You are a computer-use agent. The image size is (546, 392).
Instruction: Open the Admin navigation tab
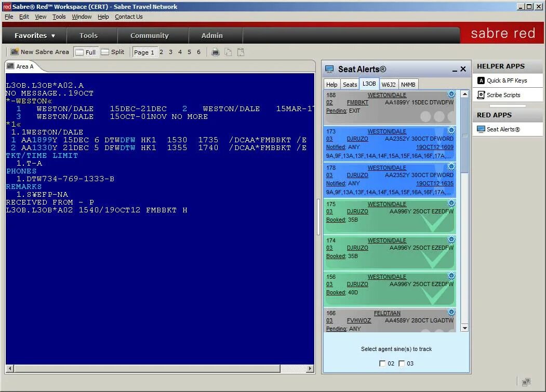[x=212, y=35]
